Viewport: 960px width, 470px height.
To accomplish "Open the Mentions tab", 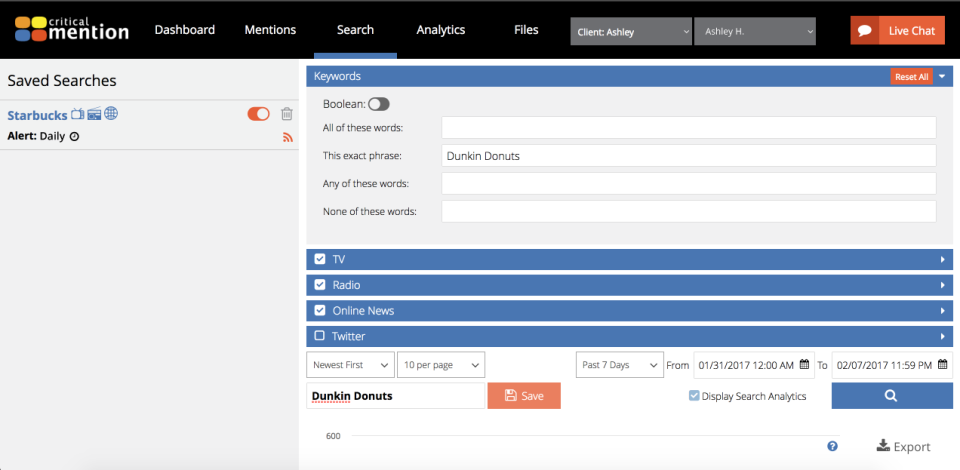I will [x=270, y=29].
